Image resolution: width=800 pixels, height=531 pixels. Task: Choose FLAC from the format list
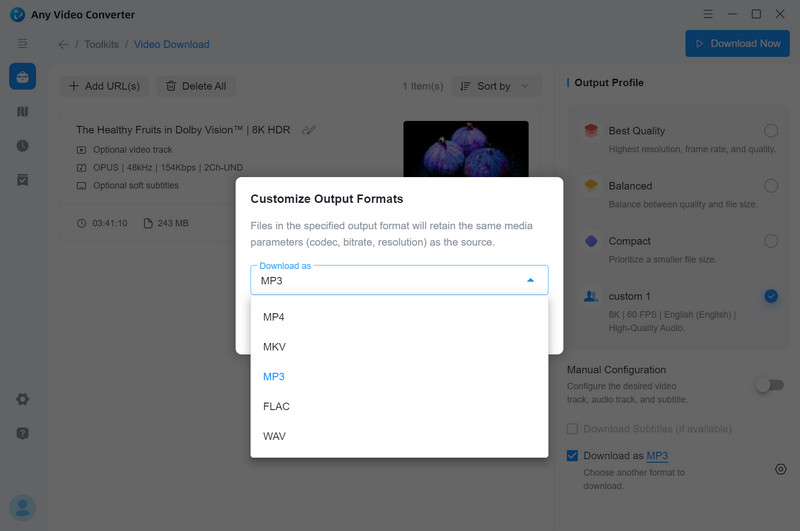[x=399, y=407]
